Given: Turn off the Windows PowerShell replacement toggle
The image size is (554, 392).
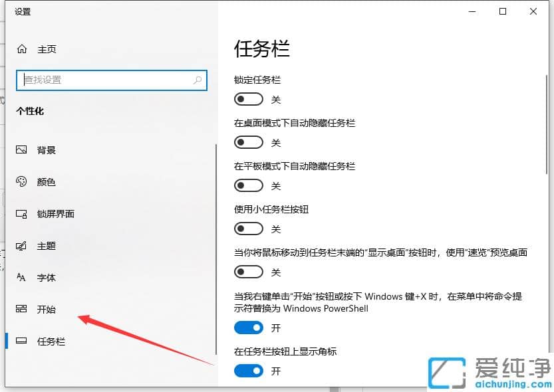Looking at the screenshot, I should [248, 328].
